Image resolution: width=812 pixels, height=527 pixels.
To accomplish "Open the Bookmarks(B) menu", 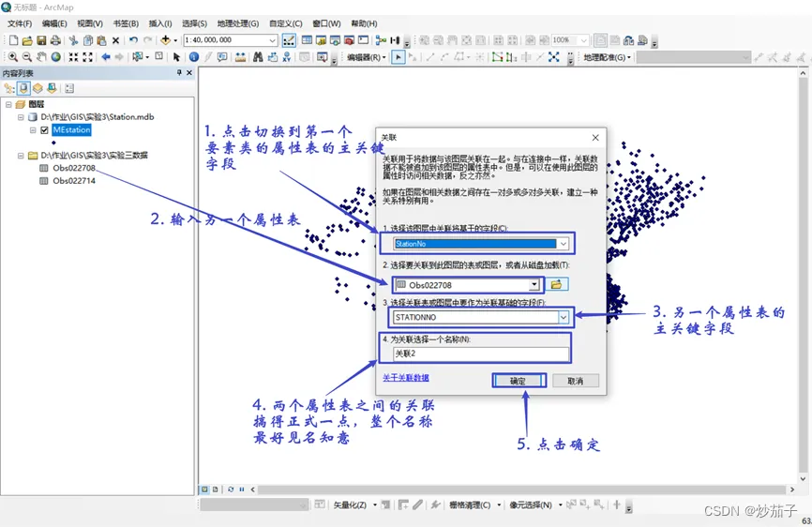I will (126, 23).
